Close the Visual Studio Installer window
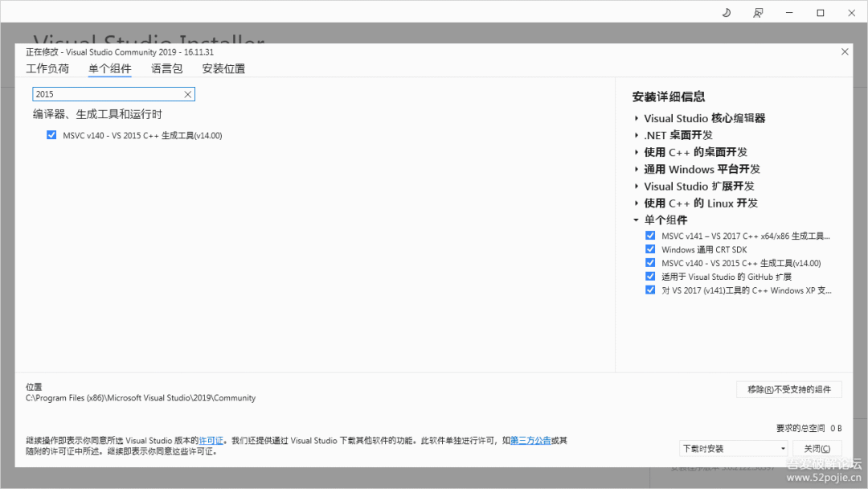Viewport: 868px width, 489px height. (851, 13)
